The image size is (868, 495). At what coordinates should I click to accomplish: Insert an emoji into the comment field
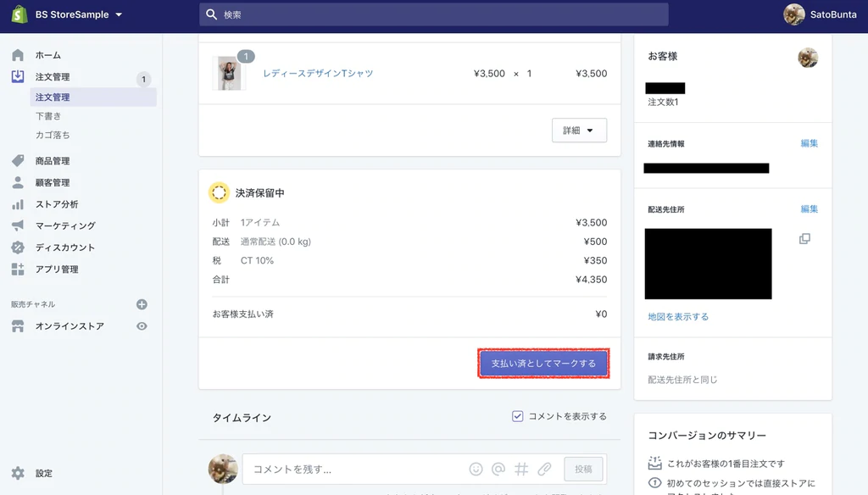pyautogui.click(x=476, y=468)
